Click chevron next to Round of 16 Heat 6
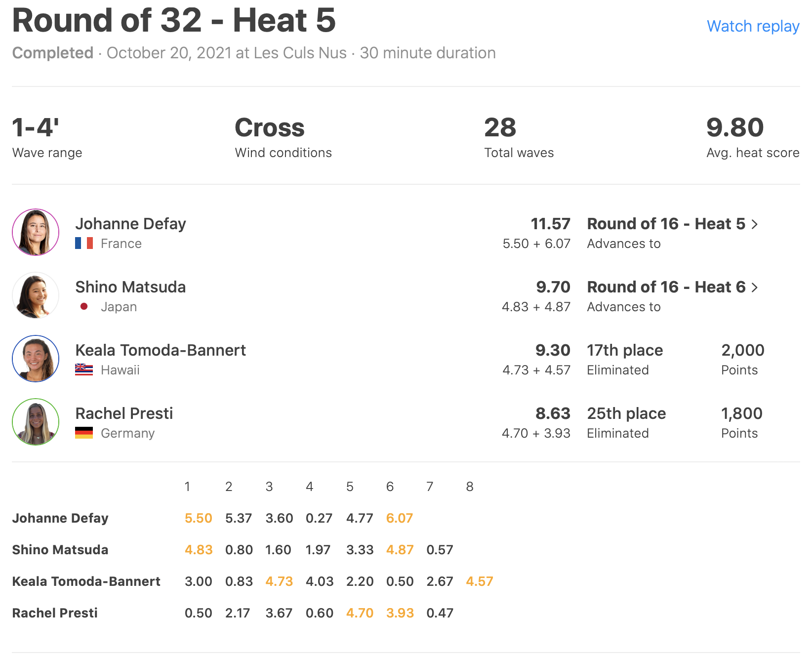Image resolution: width=812 pixels, height=656 pixels. [755, 287]
